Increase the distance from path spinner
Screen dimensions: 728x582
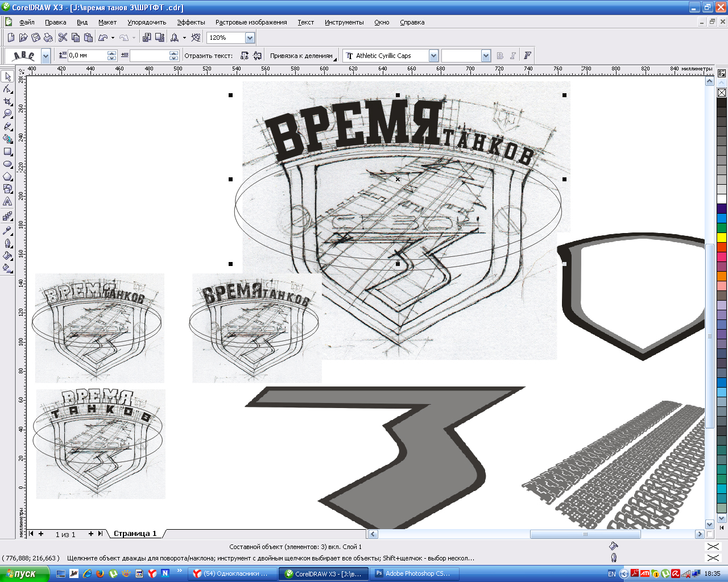click(x=111, y=53)
